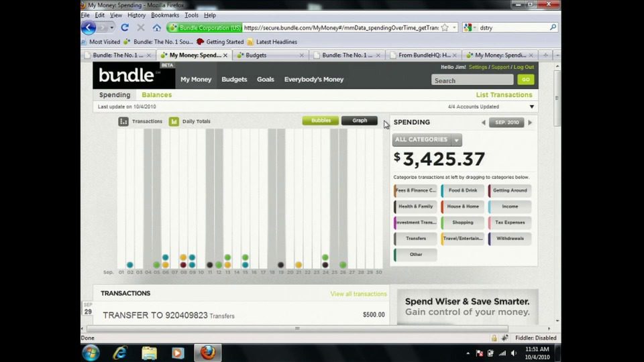Open the Tools menu
Screen dimensions: 644x362
tap(191, 15)
